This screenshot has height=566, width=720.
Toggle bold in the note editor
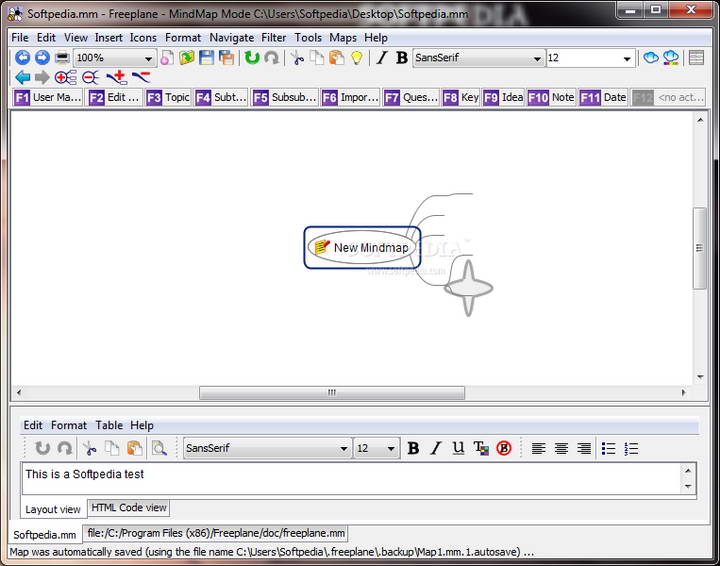(413, 448)
